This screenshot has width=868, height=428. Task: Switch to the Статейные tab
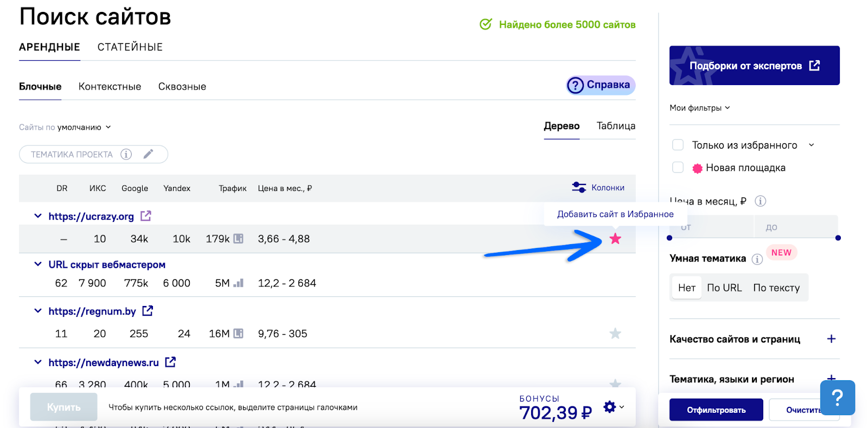click(x=130, y=47)
